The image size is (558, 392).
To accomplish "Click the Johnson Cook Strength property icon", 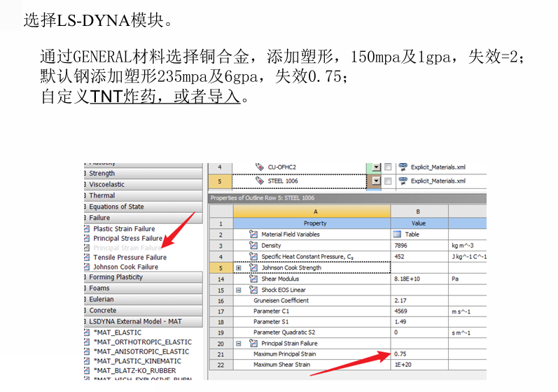I will point(253,267).
